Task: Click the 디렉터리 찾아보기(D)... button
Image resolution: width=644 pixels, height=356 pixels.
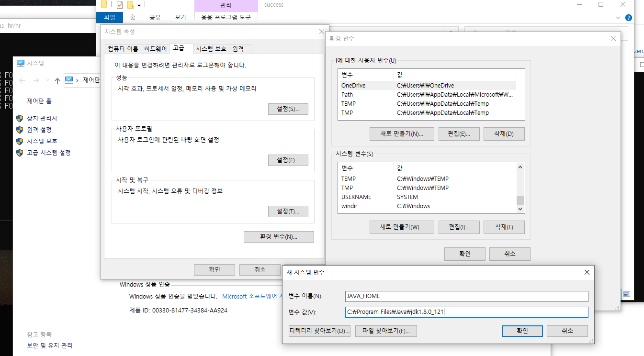Action: point(320,331)
